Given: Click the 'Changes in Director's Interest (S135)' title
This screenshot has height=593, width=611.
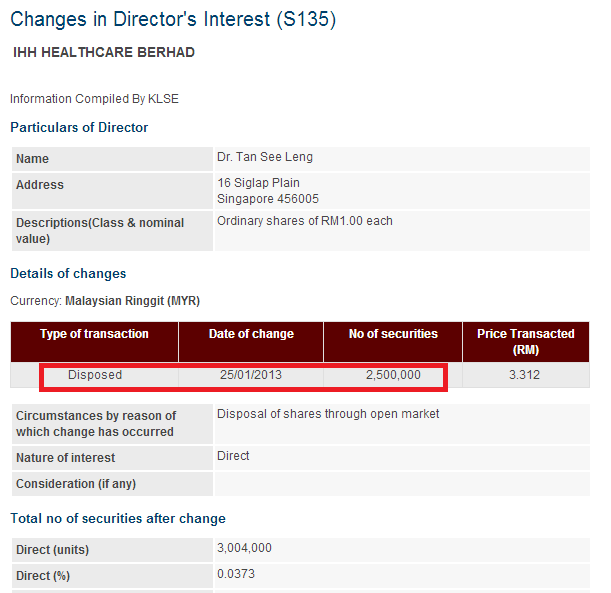Looking at the screenshot, I should click(x=173, y=19).
